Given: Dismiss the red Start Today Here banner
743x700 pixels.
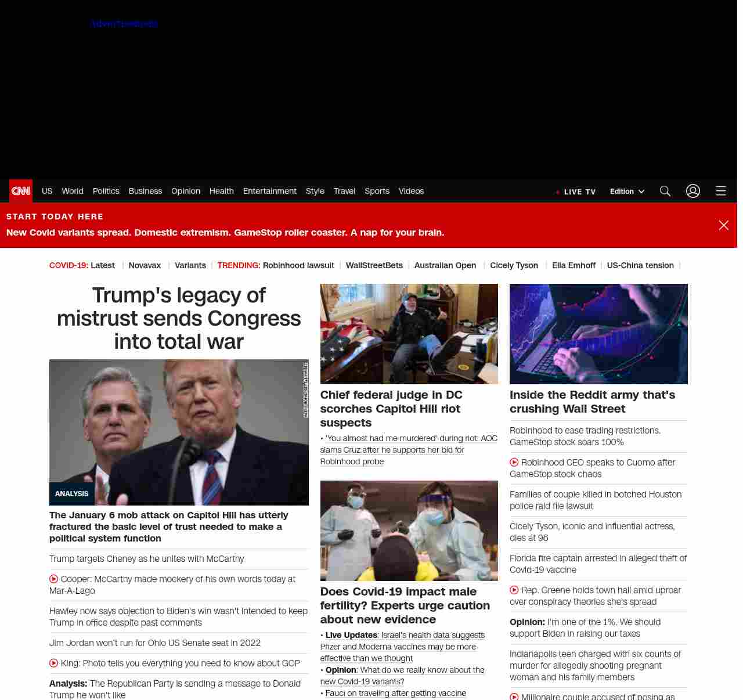Looking at the screenshot, I should (723, 225).
